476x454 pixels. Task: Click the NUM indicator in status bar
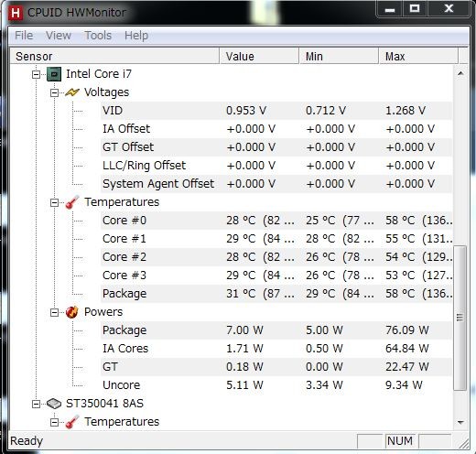coord(400,441)
